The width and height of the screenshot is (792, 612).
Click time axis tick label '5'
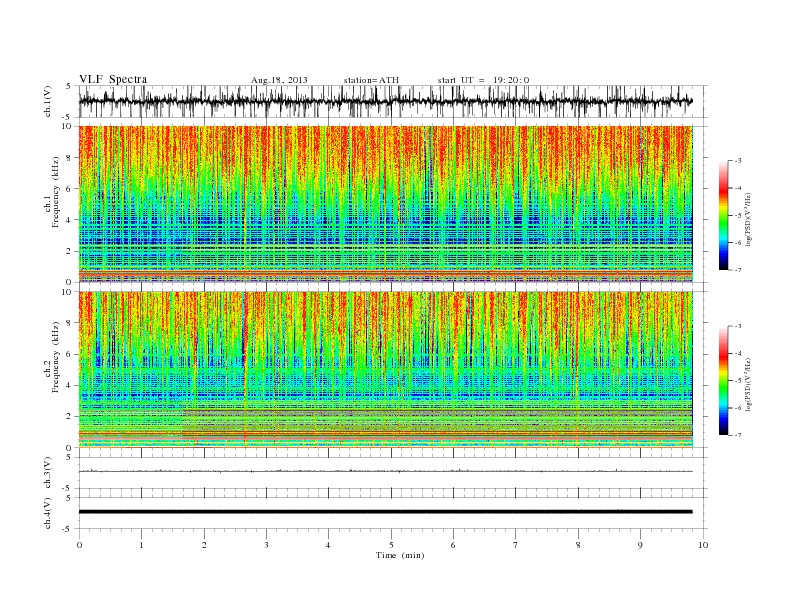[x=391, y=545]
